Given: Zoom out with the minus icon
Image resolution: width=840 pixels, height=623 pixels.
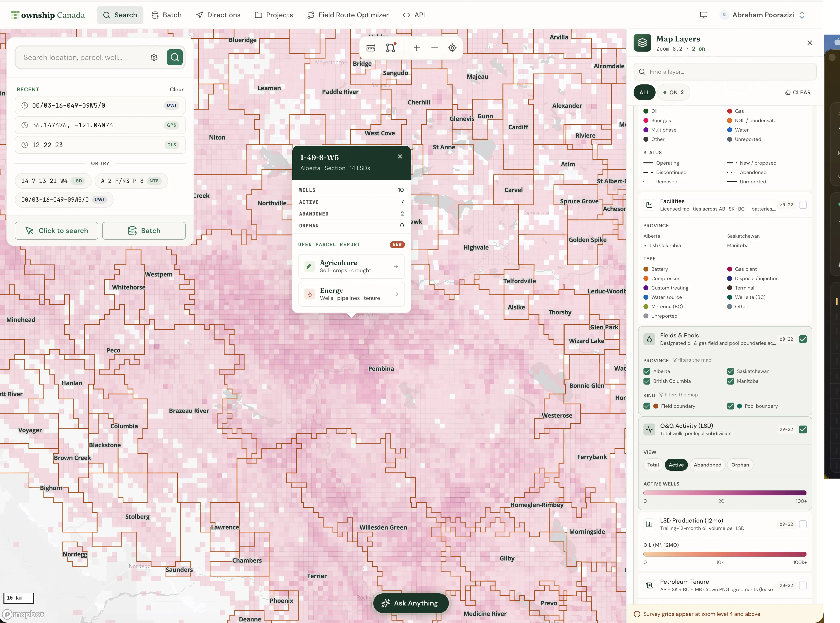Looking at the screenshot, I should [x=434, y=48].
